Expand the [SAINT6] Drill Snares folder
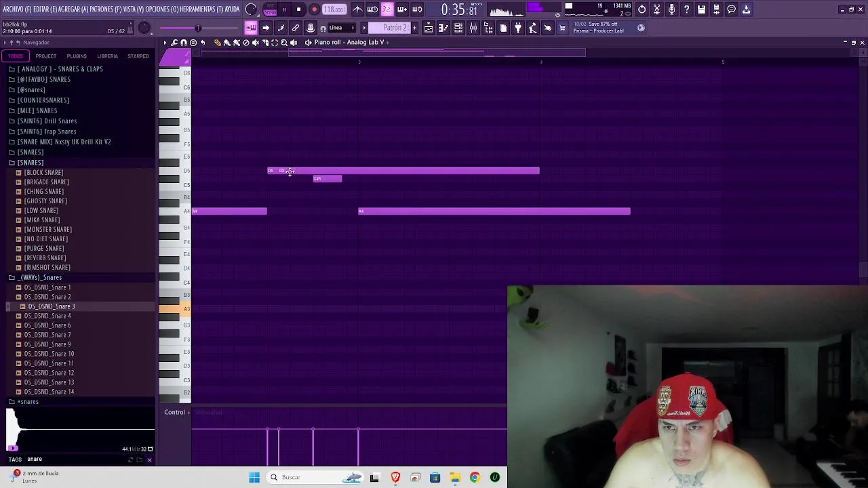The image size is (868, 488). [x=47, y=121]
